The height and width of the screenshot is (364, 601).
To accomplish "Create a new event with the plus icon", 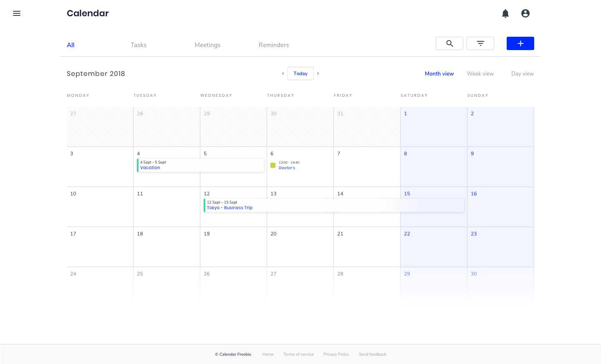I will coord(520,43).
